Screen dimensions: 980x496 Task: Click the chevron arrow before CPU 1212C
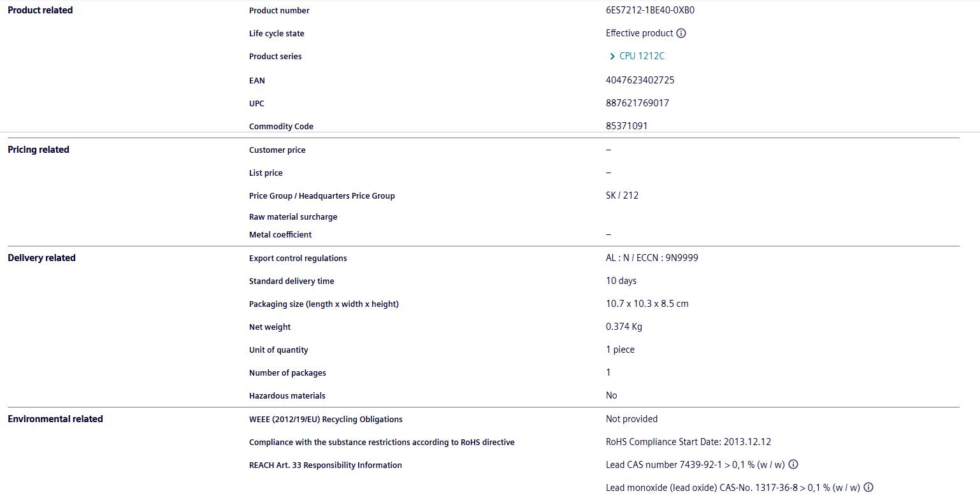pyautogui.click(x=612, y=57)
